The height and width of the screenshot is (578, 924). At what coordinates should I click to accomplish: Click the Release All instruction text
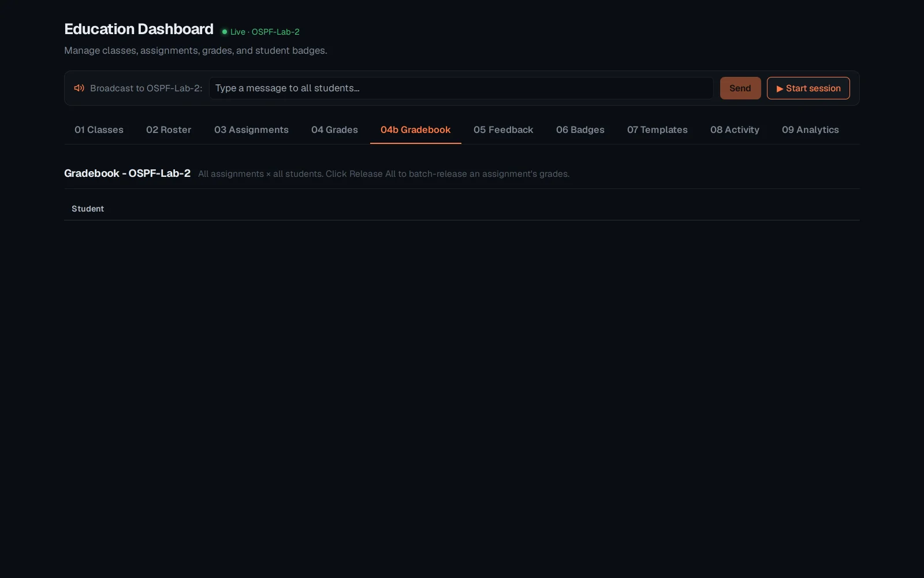coord(383,174)
